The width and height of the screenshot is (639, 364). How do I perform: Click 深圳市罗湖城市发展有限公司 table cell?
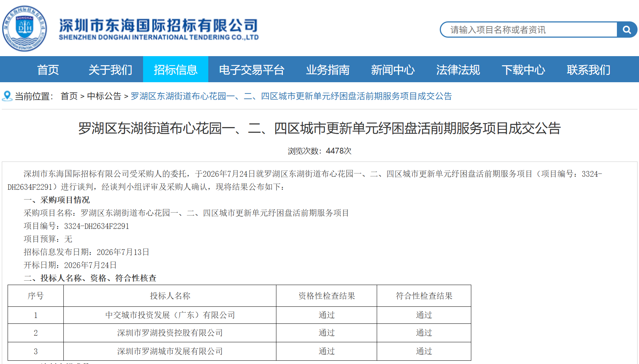click(170, 351)
